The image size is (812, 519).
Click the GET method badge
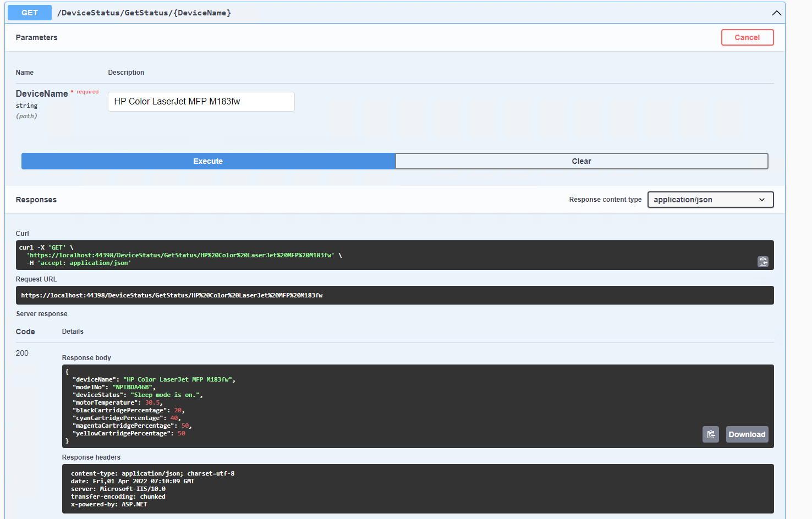pos(30,13)
